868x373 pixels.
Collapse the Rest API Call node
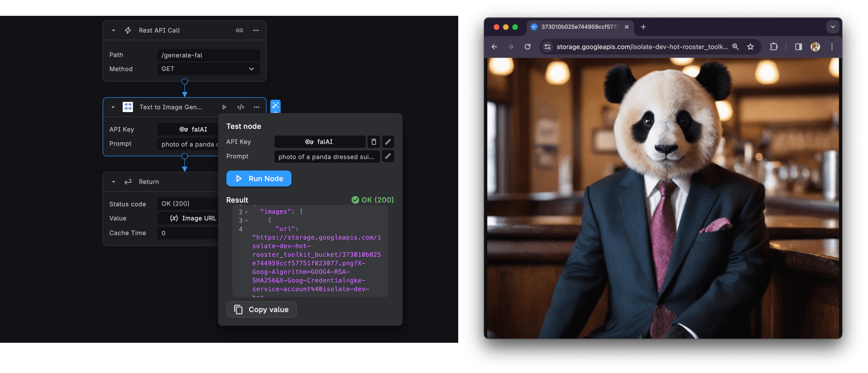coord(113,30)
